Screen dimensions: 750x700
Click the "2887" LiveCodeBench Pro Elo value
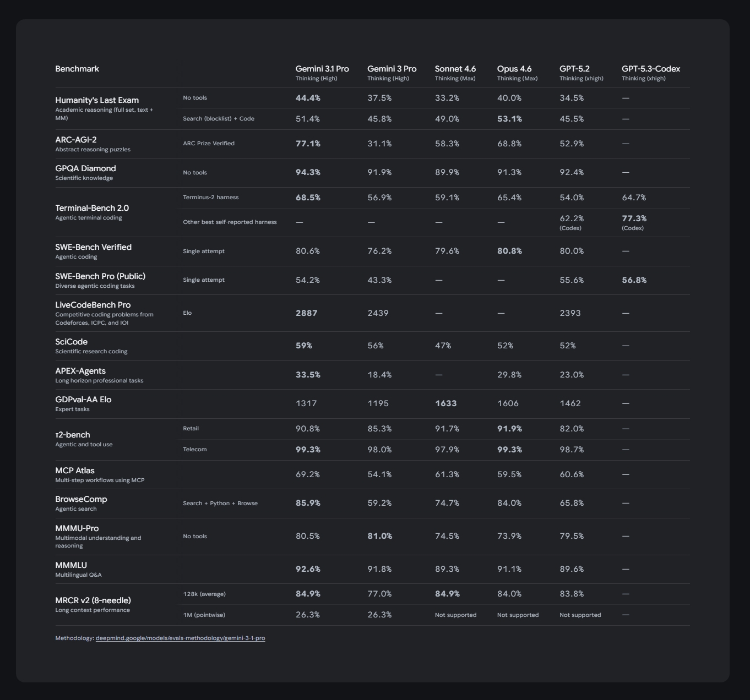(x=307, y=313)
